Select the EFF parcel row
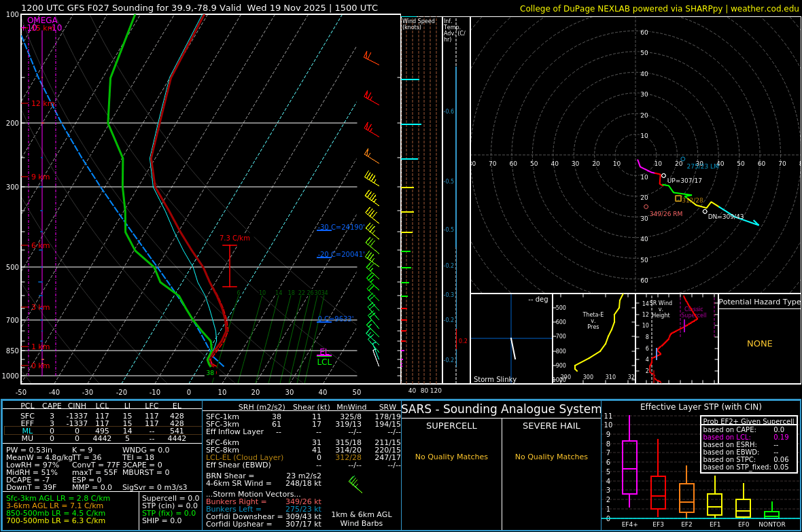802x532 pixels. click(x=103, y=423)
